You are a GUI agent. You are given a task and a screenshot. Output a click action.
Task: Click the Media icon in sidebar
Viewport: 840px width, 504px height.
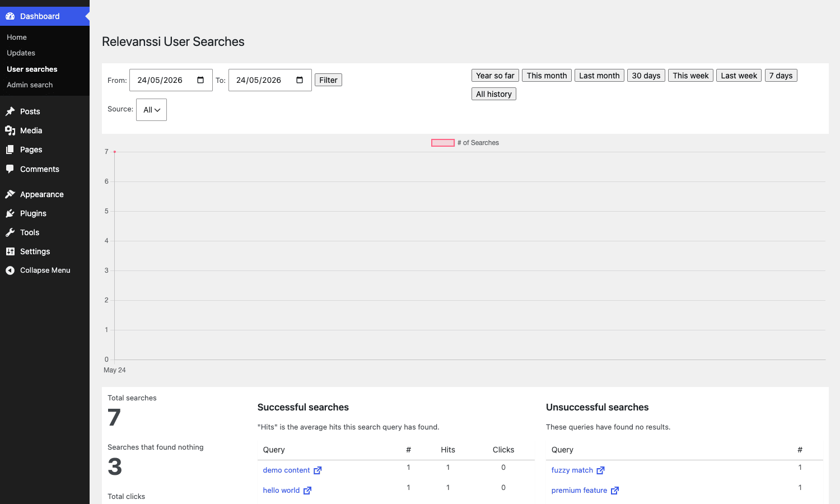tap(10, 130)
